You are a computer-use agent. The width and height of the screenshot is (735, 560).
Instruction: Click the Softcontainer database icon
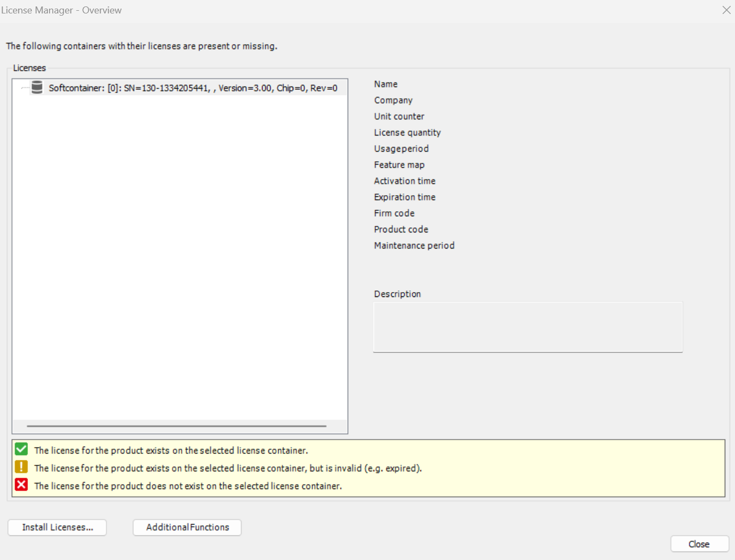pos(37,87)
